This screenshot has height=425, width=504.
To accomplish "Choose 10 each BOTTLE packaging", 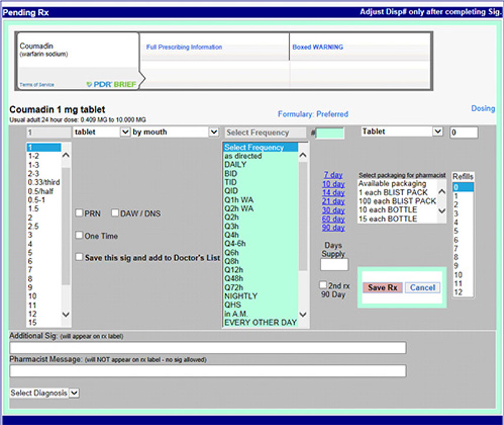I will point(397,210).
